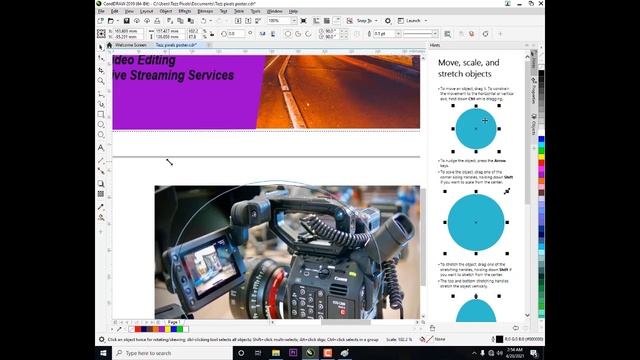The width and height of the screenshot is (640, 360).
Task: Select the Crop tool in the toolbox
Action: click(101, 70)
